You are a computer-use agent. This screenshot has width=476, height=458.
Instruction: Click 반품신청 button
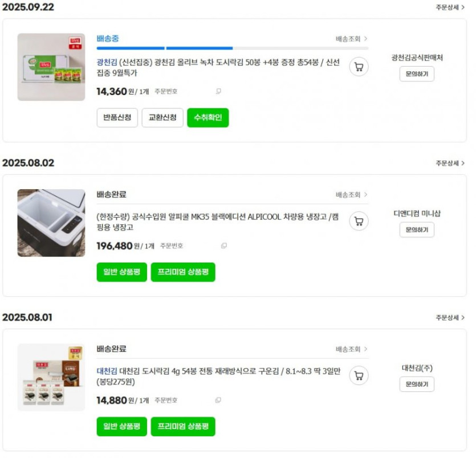117,118
